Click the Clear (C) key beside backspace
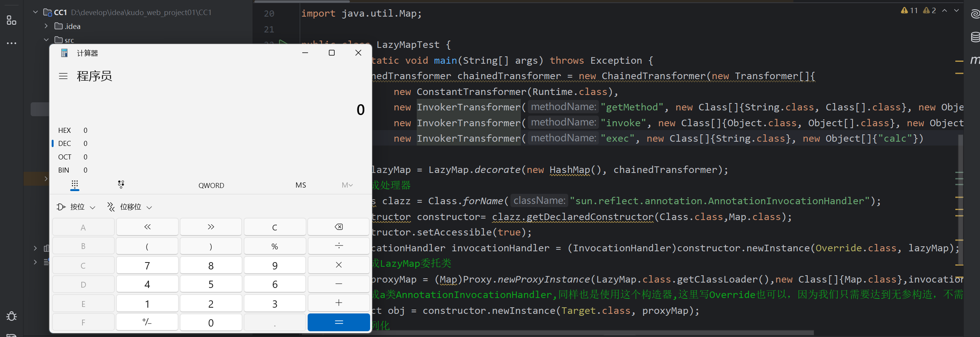Screen dimensions: 980x337 (275, 227)
